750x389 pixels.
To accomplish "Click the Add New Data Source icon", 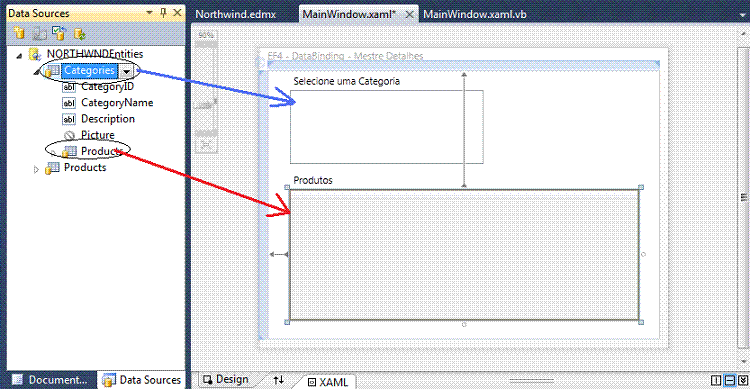I will pos(19,33).
